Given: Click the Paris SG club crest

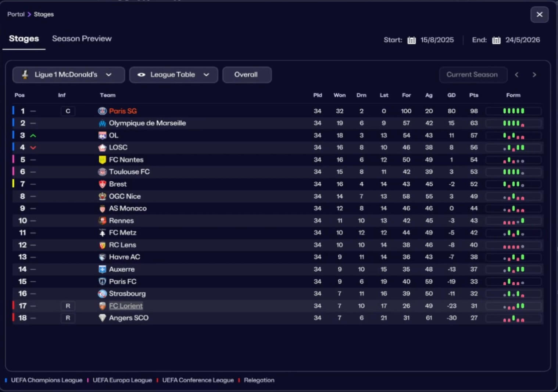Looking at the screenshot, I should [102, 111].
